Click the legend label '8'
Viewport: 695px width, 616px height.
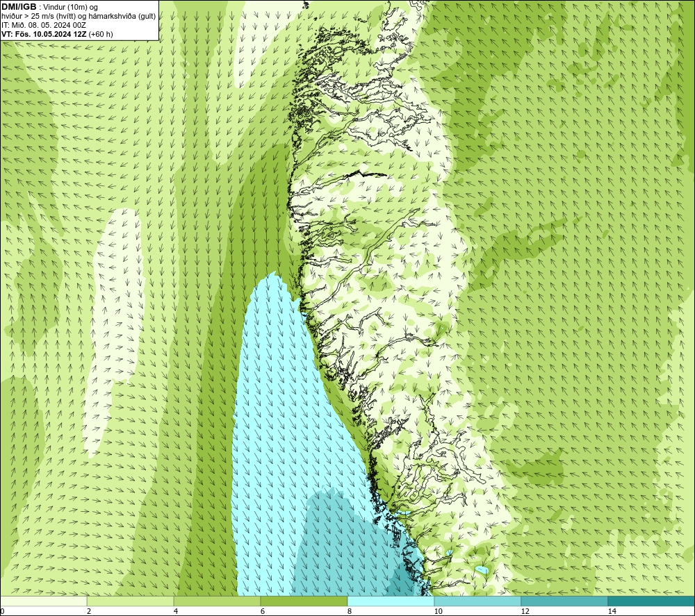click(350, 611)
